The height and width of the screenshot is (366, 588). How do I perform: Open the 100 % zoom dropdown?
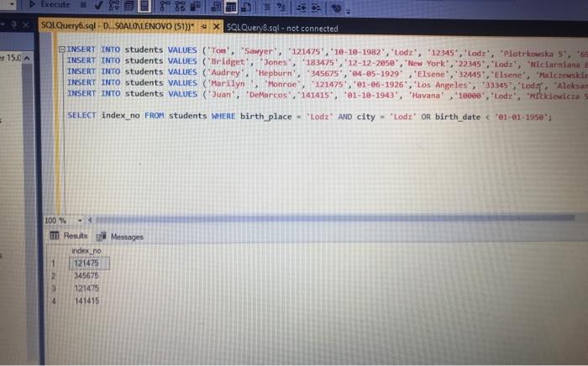(80, 220)
